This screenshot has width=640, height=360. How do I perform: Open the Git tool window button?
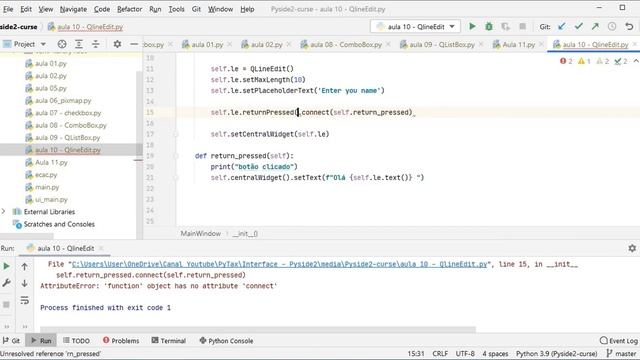(11, 340)
